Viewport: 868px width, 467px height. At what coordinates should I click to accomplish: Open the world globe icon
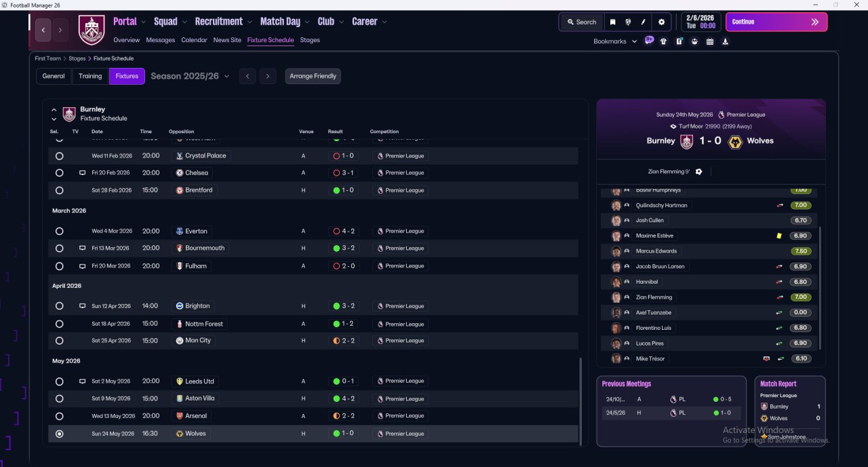click(629, 22)
